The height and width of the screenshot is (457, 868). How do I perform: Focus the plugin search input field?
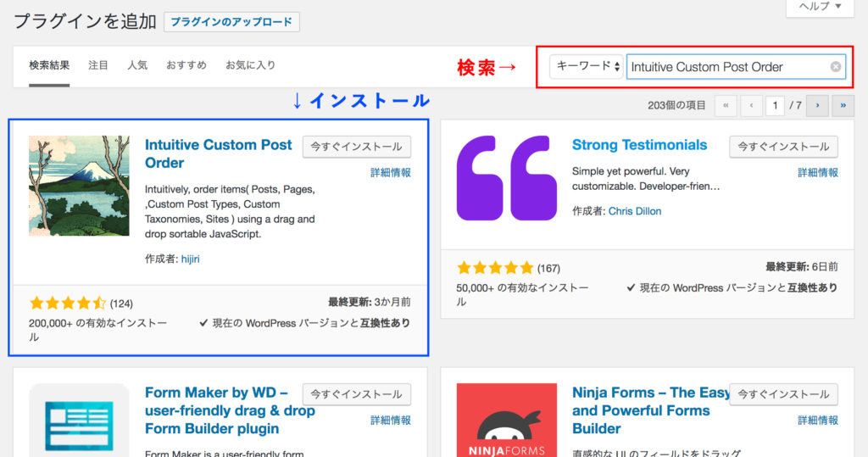(736, 67)
